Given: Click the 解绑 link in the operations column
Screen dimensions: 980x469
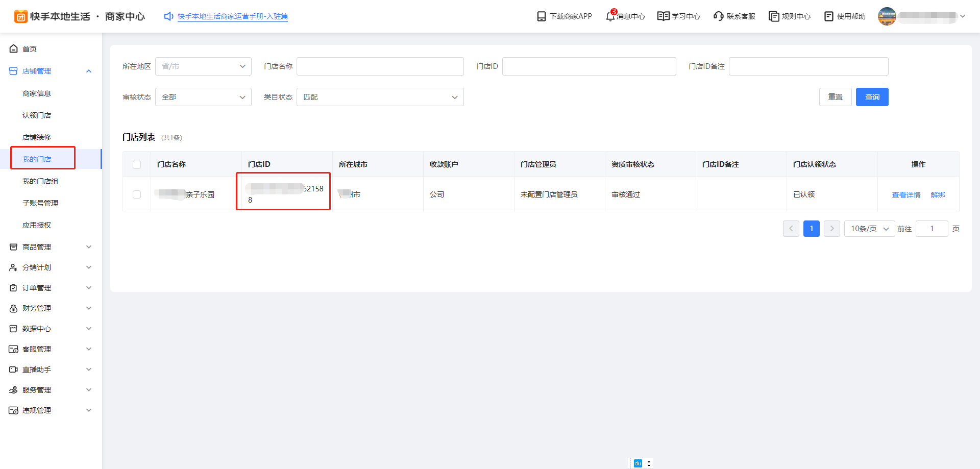Looking at the screenshot, I should [938, 195].
